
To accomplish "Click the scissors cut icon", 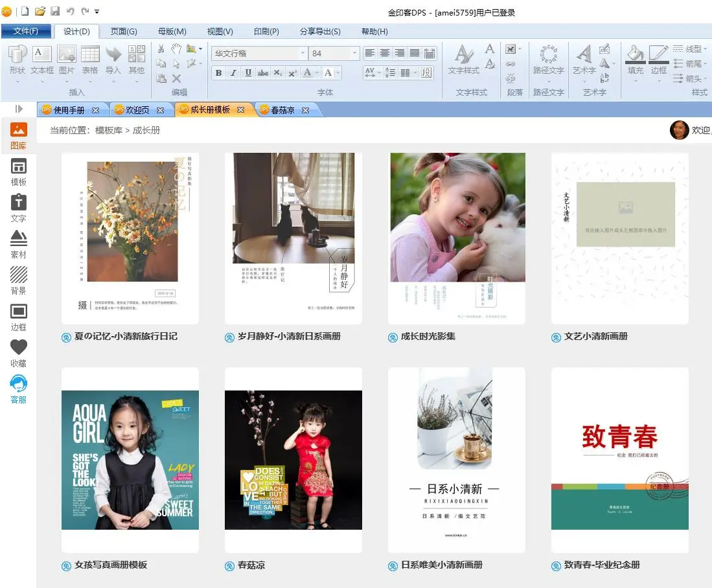I will 161,49.
